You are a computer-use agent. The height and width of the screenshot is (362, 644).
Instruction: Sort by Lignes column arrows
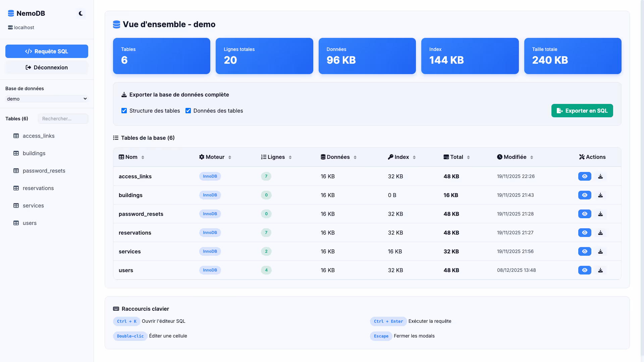pyautogui.click(x=290, y=157)
